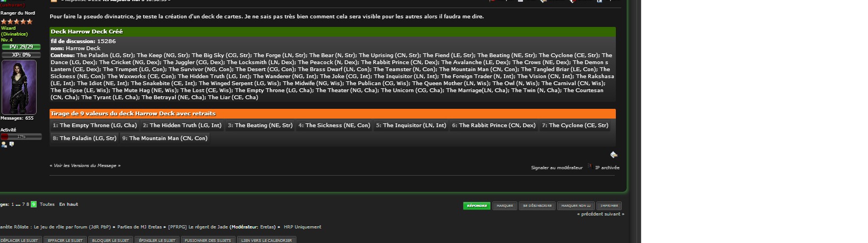
Task: Click the user avatar image
Action: coord(19,87)
